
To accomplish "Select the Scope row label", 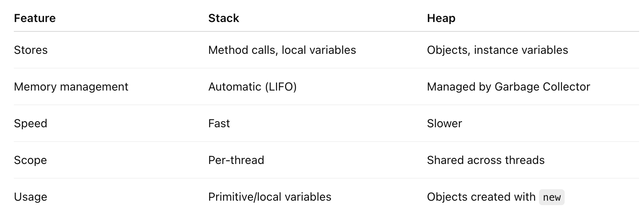I will coord(30,160).
